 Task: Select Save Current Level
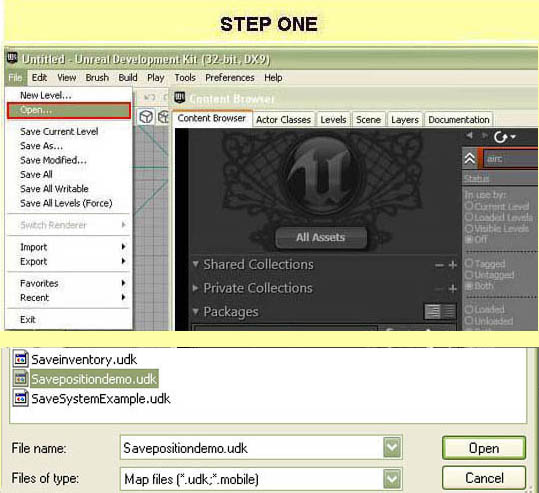pyautogui.click(x=69, y=131)
